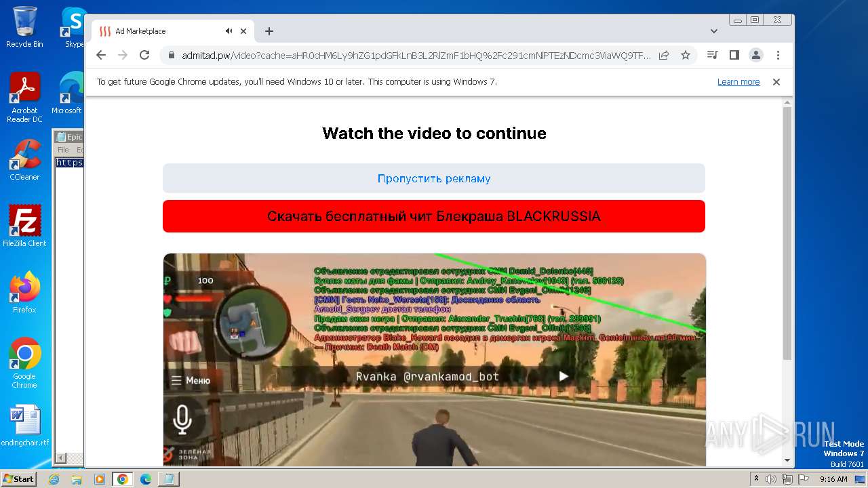
Task: Open Skype desktop shortcut
Action: (73, 27)
